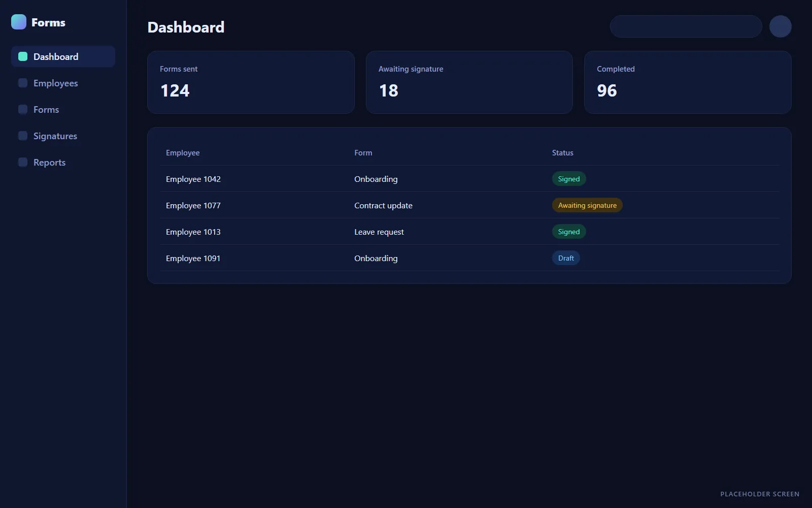
Task: Click the icon beside Signatures
Action: (23, 136)
